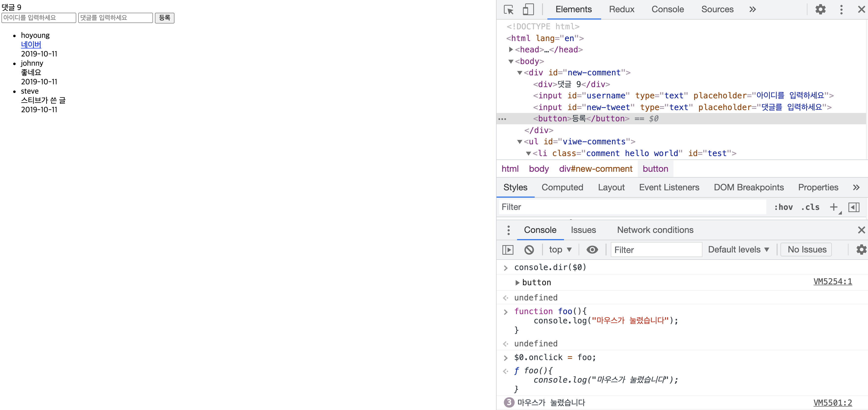The height and width of the screenshot is (410, 868).
Task: Focus the 댓글를 입력하세요 comment input
Action: point(115,18)
